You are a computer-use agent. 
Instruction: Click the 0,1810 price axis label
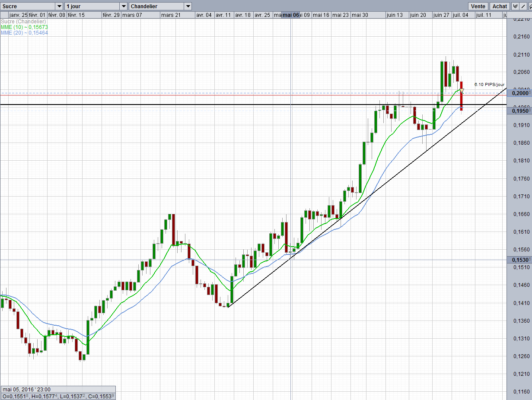click(521, 161)
